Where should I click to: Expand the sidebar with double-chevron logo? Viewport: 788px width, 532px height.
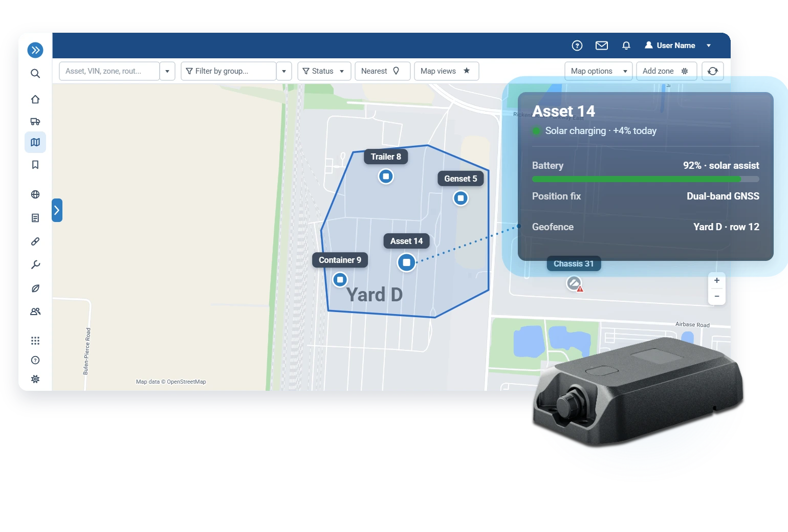[35, 50]
